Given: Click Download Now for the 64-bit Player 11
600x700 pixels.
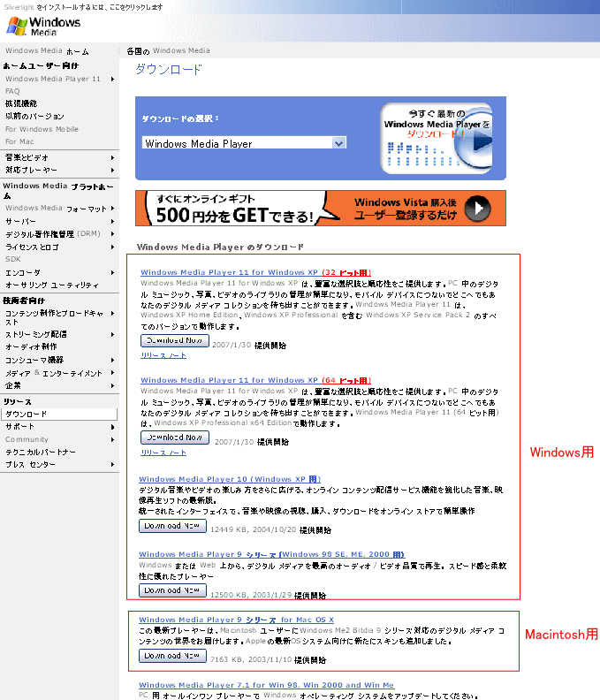Looking at the screenshot, I should 175,437.
